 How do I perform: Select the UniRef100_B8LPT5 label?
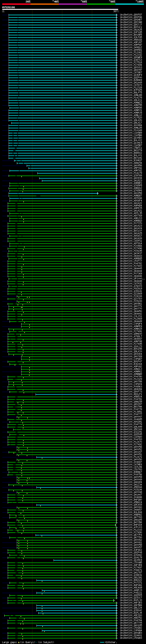[x=131, y=93]
